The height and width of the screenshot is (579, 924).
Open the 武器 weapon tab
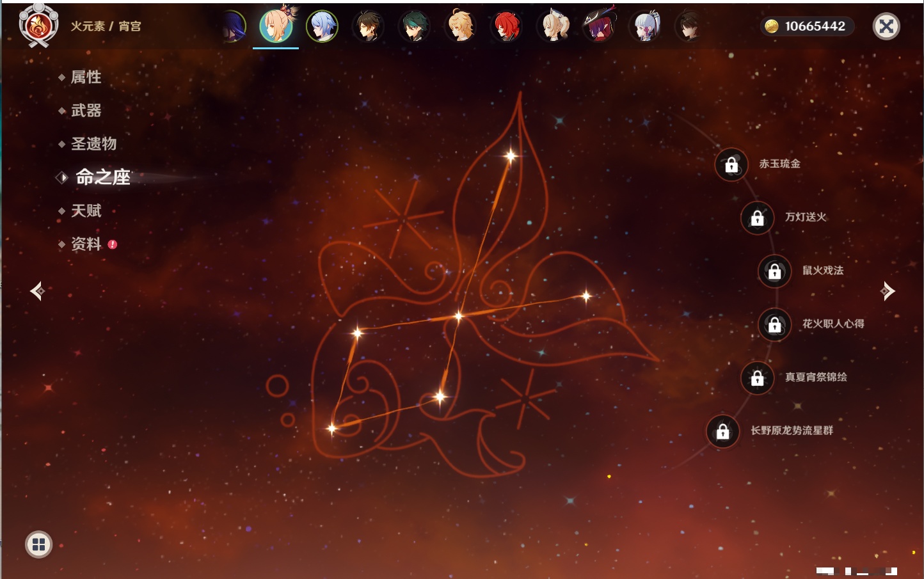pyautogui.click(x=86, y=111)
